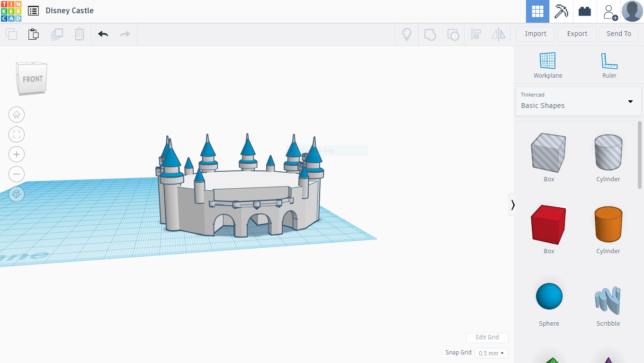Click the Home view button
Screen dimensions: 644x363
[x=17, y=115]
